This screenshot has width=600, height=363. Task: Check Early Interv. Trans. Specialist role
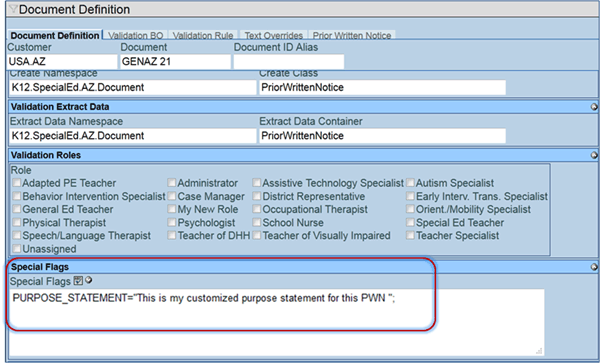pyautogui.click(x=410, y=196)
